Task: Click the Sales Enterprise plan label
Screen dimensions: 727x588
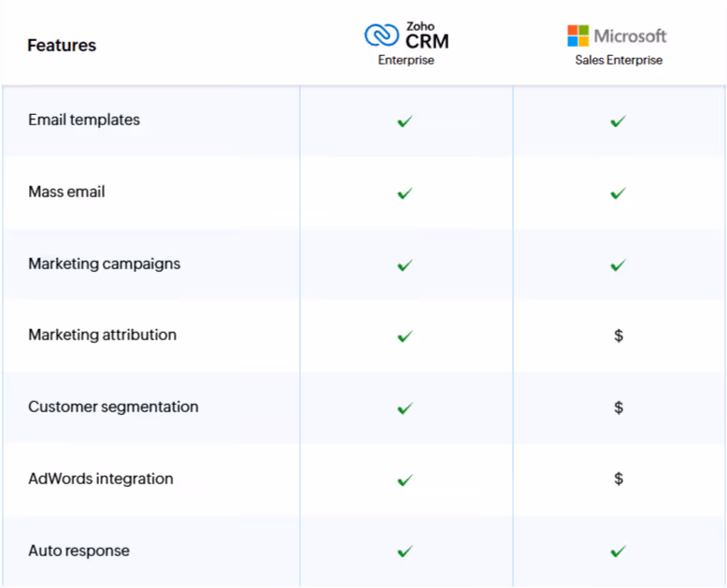Action: [x=619, y=60]
